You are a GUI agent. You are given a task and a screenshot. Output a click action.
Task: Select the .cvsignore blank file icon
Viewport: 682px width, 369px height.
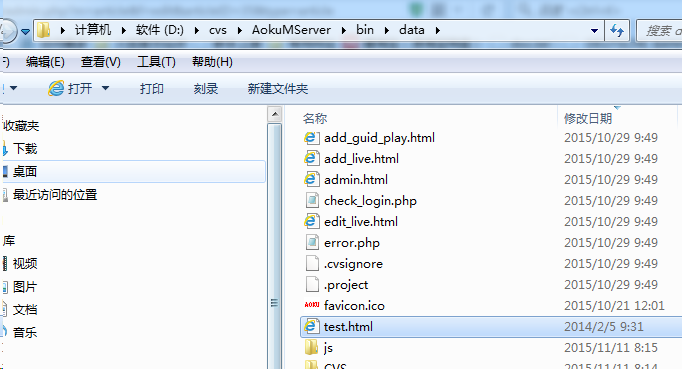[311, 263]
